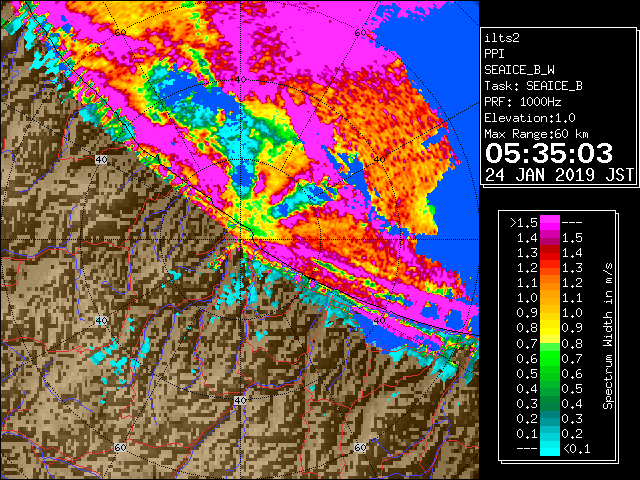Image resolution: width=640 pixels, height=480 pixels.
Task: Click the 60 km ring label at the southwest
Action: tap(120, 448)
